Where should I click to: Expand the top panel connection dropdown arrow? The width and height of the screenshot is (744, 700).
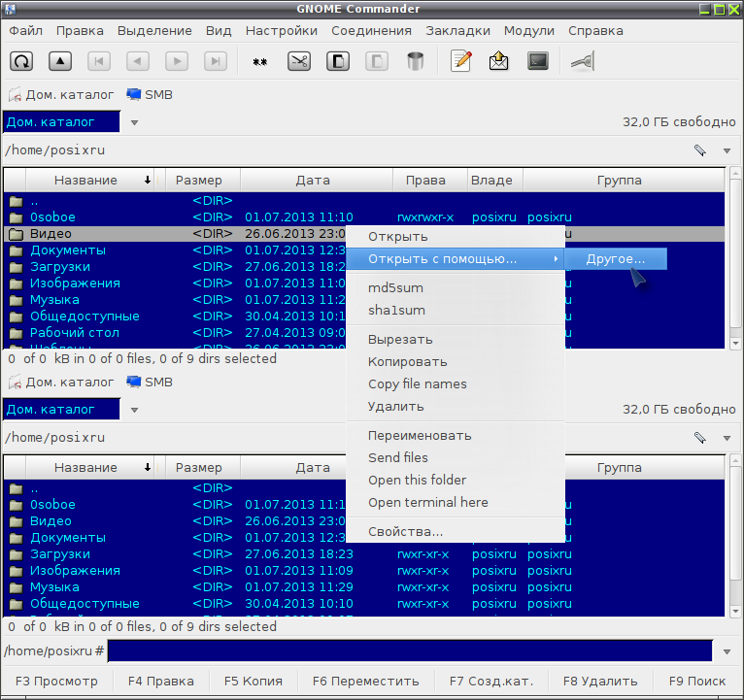pos(134,123)
